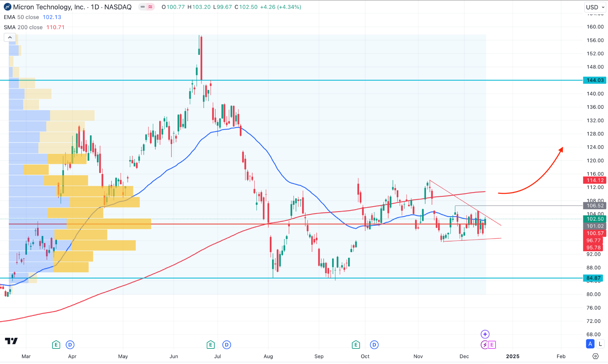The image size is (608, 364).
Task: Click the 2025 label on time axis
Action: tap(513, 356)
